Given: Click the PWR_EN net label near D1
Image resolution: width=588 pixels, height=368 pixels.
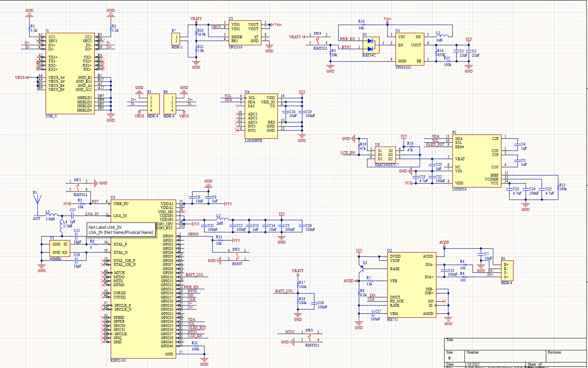Looking at the screenshot, I should 347,39.
